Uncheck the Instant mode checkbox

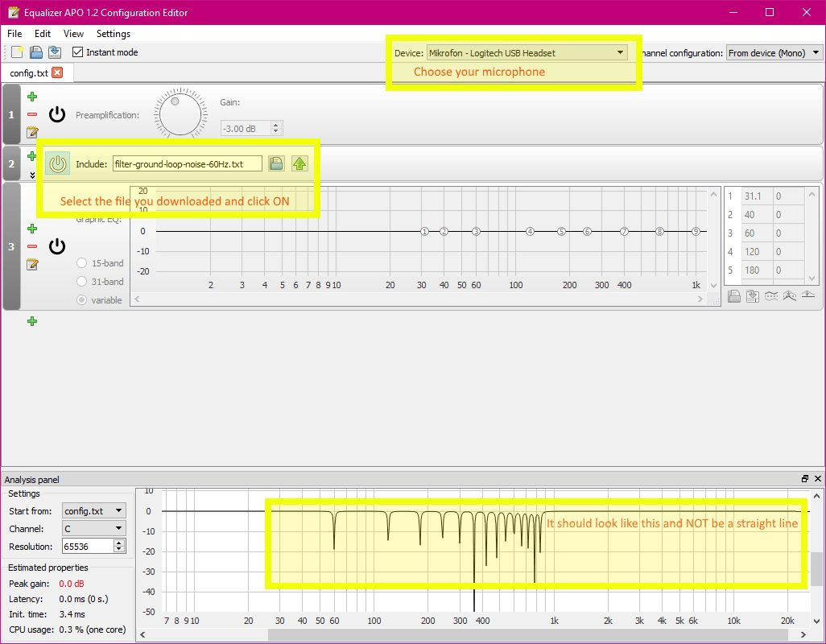(76, 52)
